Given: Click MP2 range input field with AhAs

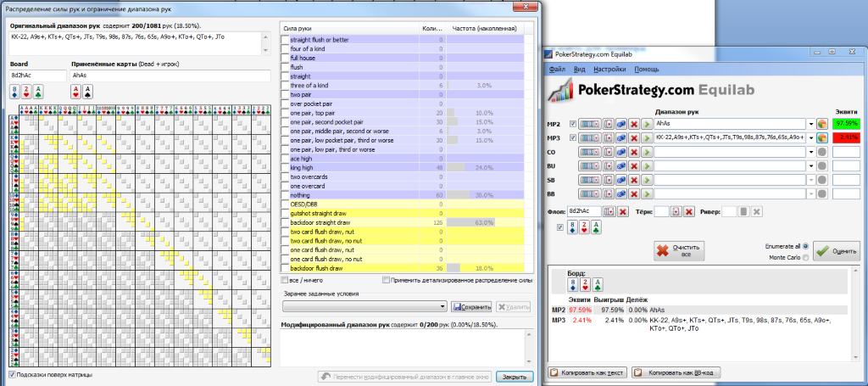Looking at the screenshot, I should (730, 124).
